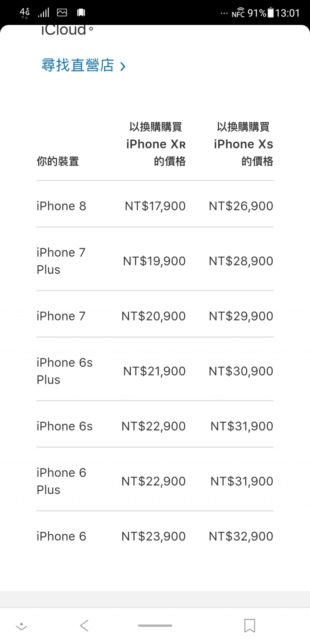Tap the home pill in bottom bar
The width and height of the screenshot is (310, 644).
(155, 626)
